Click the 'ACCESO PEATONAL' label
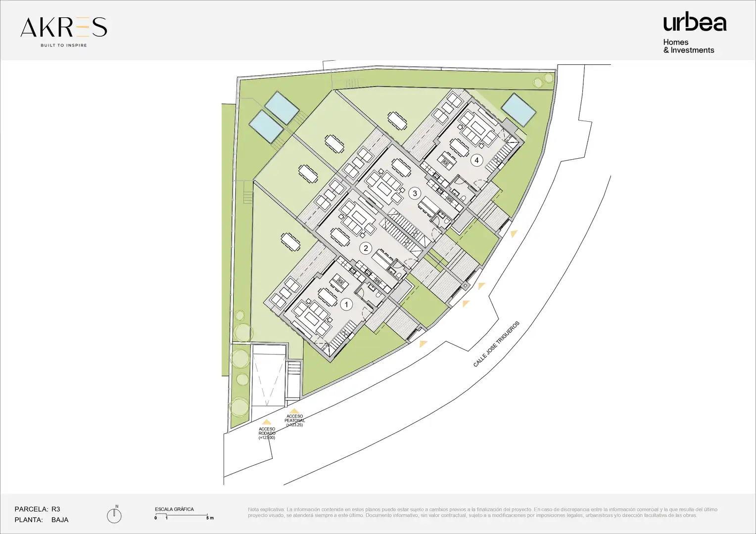 [x=294, y=421]
